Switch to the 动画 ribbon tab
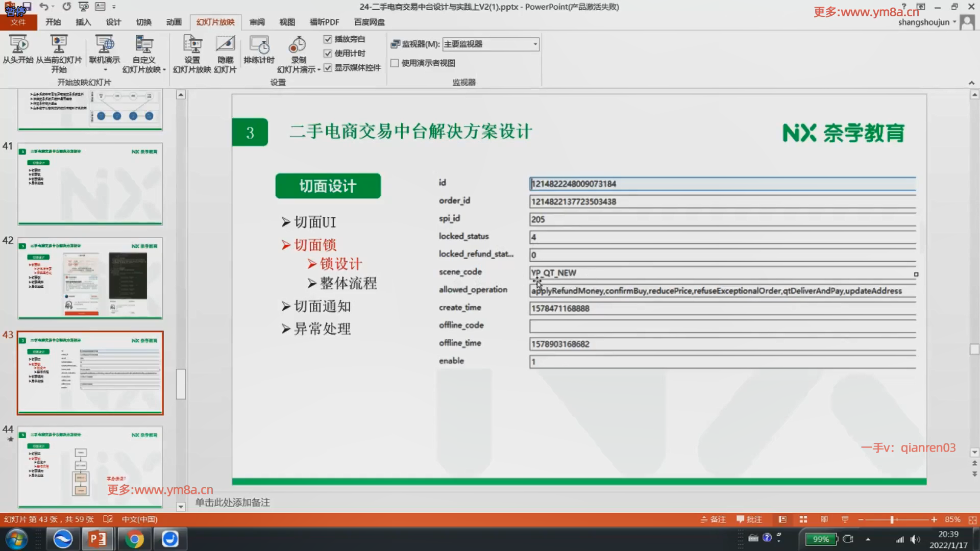 point(174,22)
